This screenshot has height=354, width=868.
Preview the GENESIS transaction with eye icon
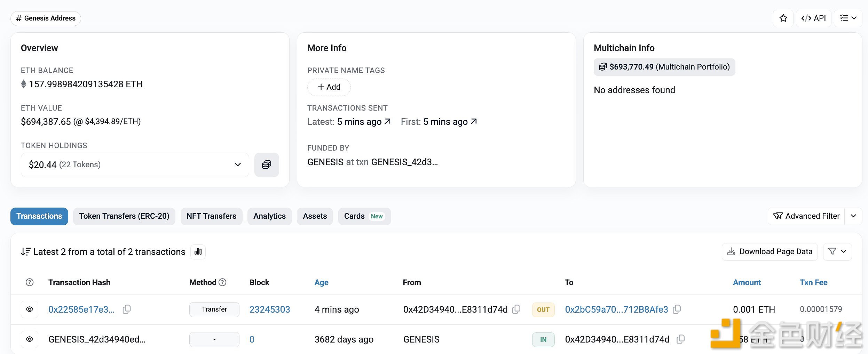30,339
